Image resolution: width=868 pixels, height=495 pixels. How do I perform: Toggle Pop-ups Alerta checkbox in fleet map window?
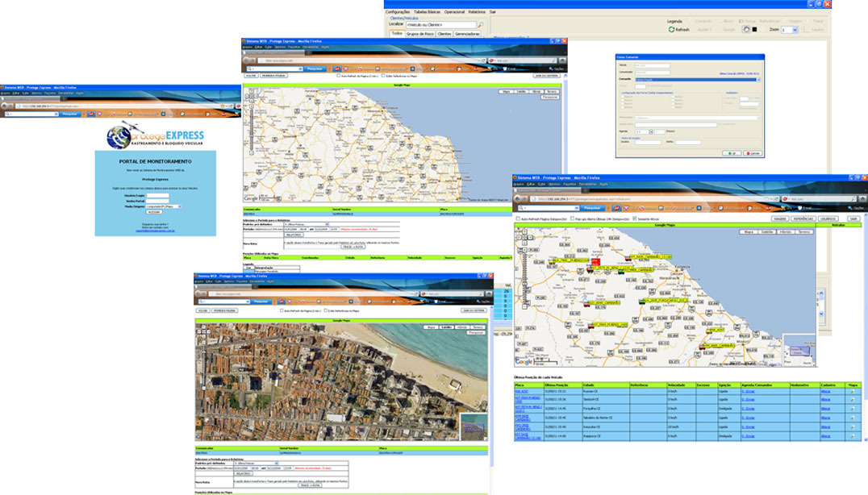click(573, 219)
